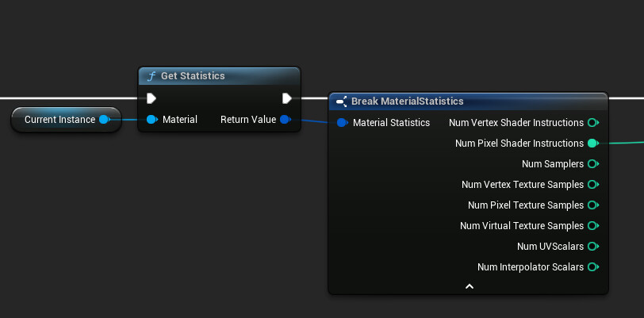The height and width of the screenshot is (318, 644).
Task: Click the Break MaterialStatistics struct icon
Action: (x=341, y=101)
